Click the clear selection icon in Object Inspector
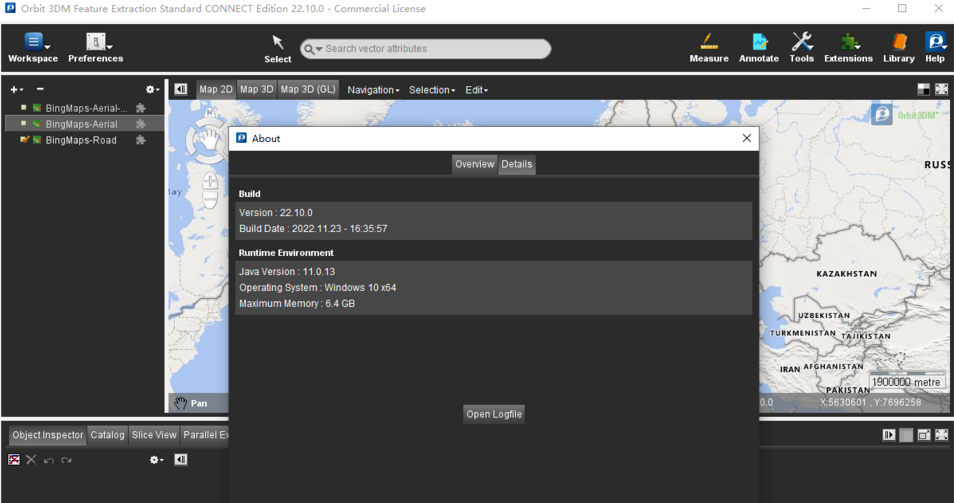The image size is (954, 503). click(14, 460)
